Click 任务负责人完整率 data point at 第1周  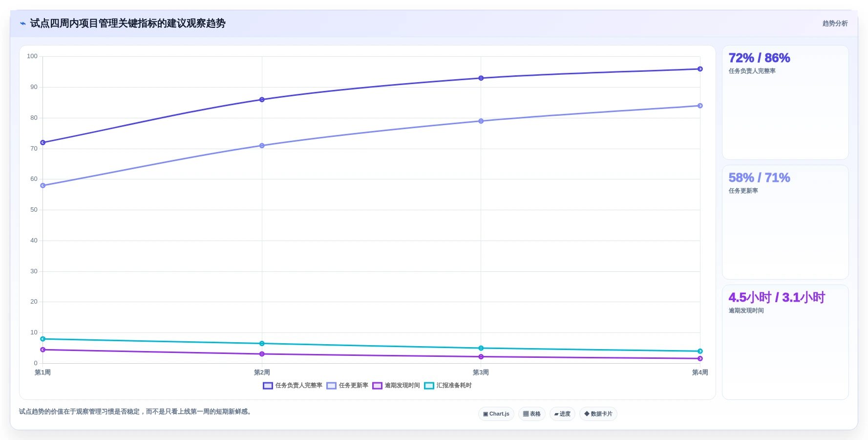click(x=43, y=142)
